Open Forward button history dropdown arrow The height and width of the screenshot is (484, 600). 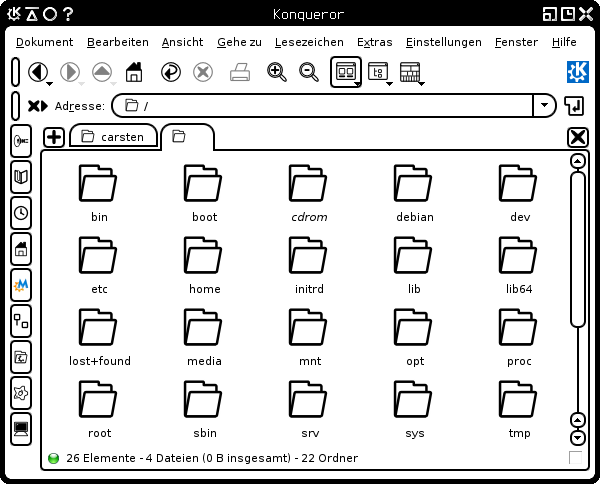click(x=82, y=83)
